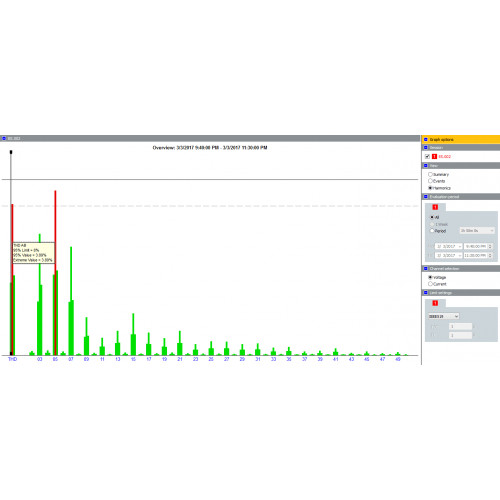500x500 pixels.
Task: Choose the 1 Week evaluation option
Action: click(432, 224)
